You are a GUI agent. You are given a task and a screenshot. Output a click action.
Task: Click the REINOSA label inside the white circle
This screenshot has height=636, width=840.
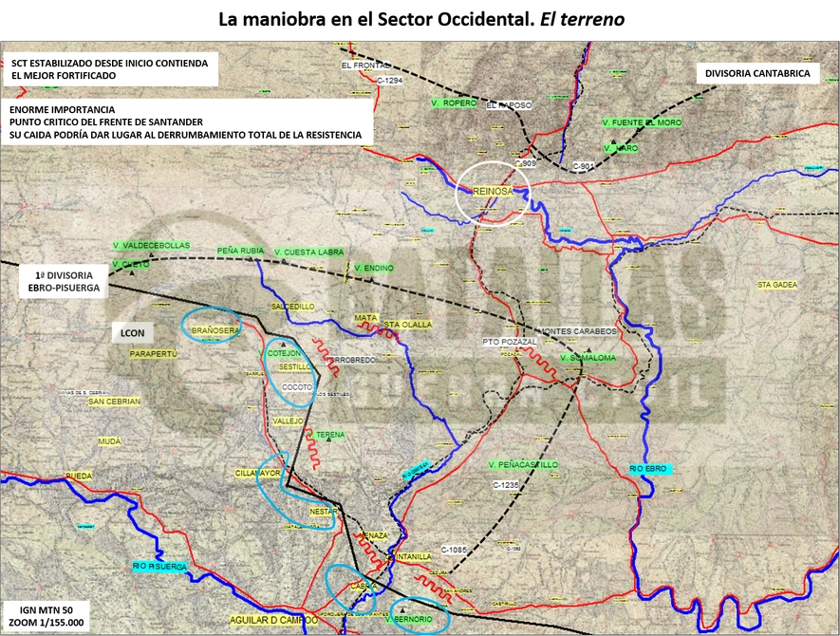tap(493, 191)
